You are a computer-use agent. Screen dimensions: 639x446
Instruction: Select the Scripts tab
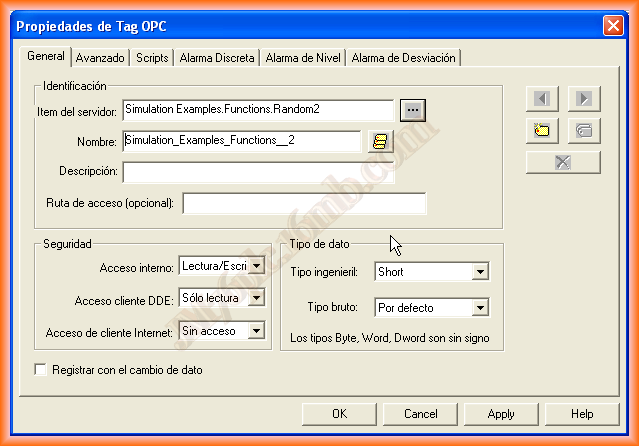click(152, 58)
